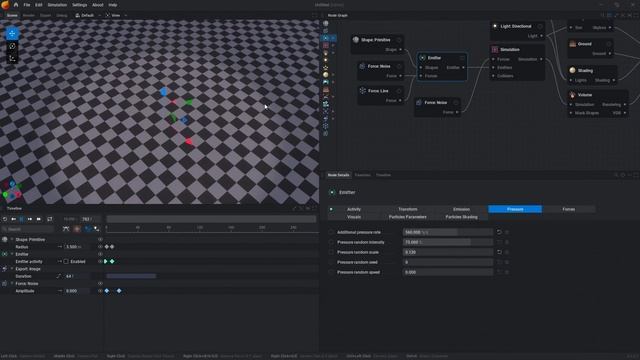Image resolution: width=640 pixels, height=360 pixels.
Task: Click Force Noise row icon in timeline
Action: (5, 283)
